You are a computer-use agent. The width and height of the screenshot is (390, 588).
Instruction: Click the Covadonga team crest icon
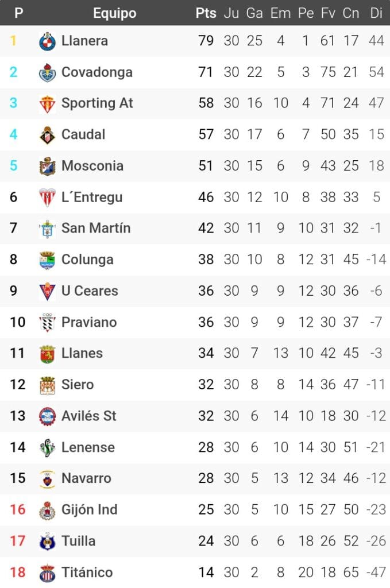(x=47, y=72)
